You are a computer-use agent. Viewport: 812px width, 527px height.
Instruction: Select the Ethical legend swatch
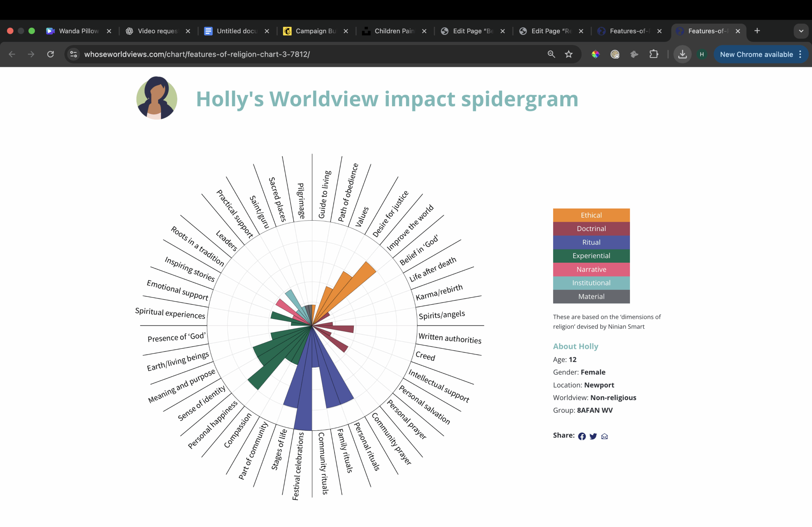[x=591, y=215]
